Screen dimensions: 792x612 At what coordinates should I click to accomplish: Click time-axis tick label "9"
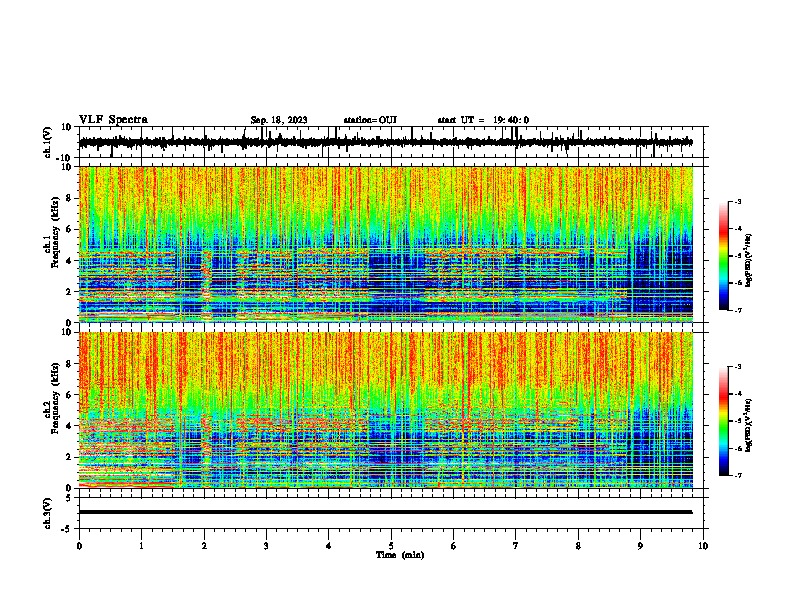(640, 546)
